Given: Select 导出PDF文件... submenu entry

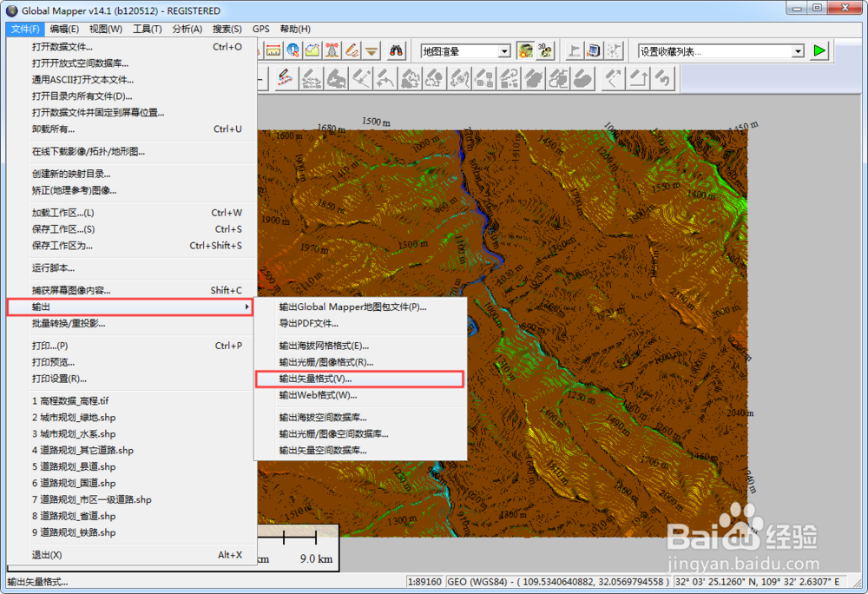Looking at the screenshot, I should click(360, 323).
